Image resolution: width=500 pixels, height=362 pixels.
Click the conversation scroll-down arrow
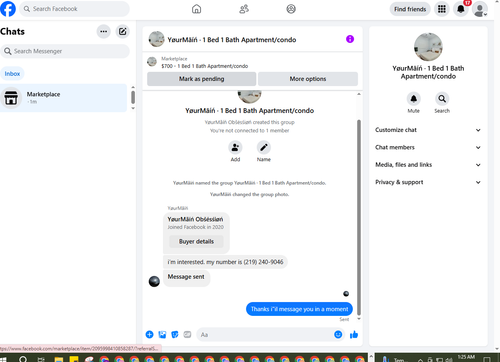pyautogui.click(x=359, y=319)
